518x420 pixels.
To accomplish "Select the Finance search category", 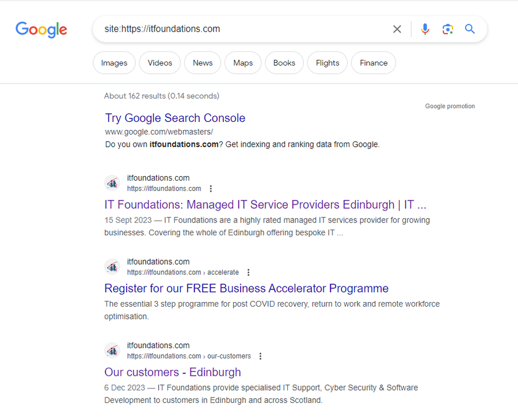I will [x=373, y=63].
